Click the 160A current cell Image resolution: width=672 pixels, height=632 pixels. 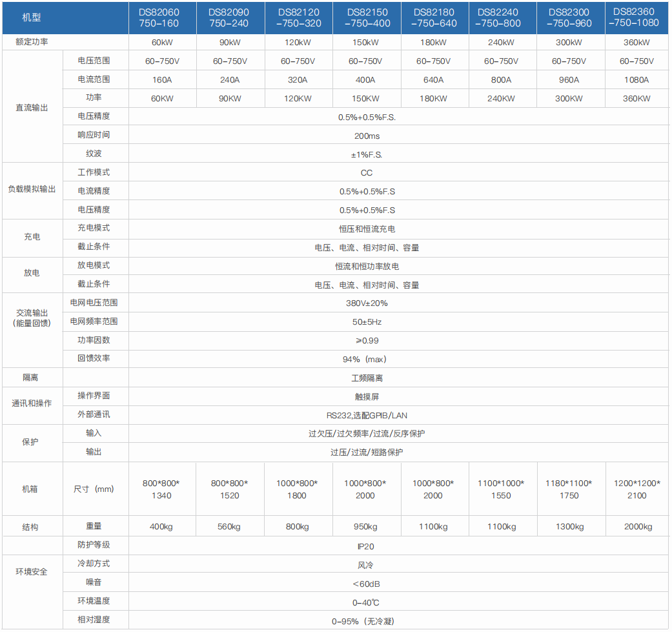pos(162,79)
